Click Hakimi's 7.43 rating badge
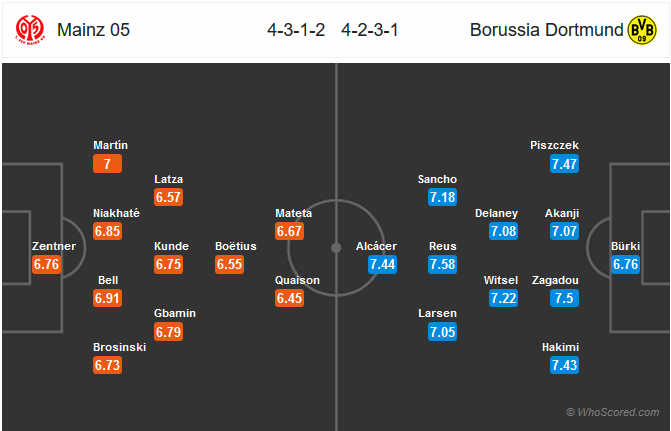 [564, 365]
